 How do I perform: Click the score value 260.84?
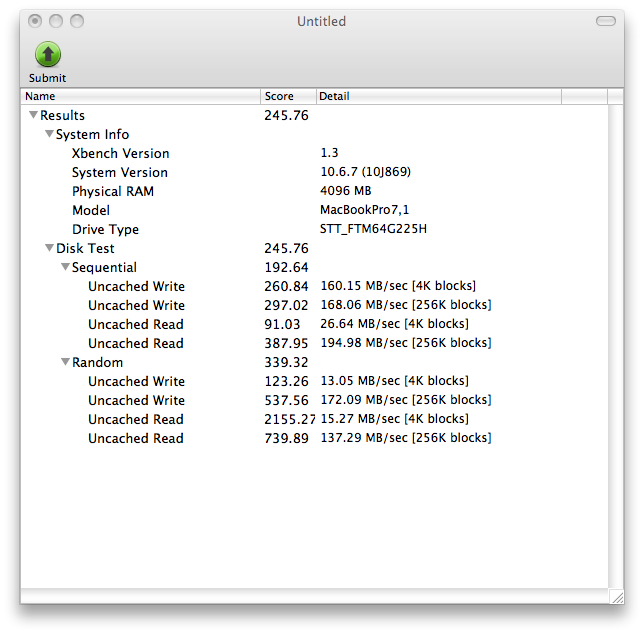[286, 286]
